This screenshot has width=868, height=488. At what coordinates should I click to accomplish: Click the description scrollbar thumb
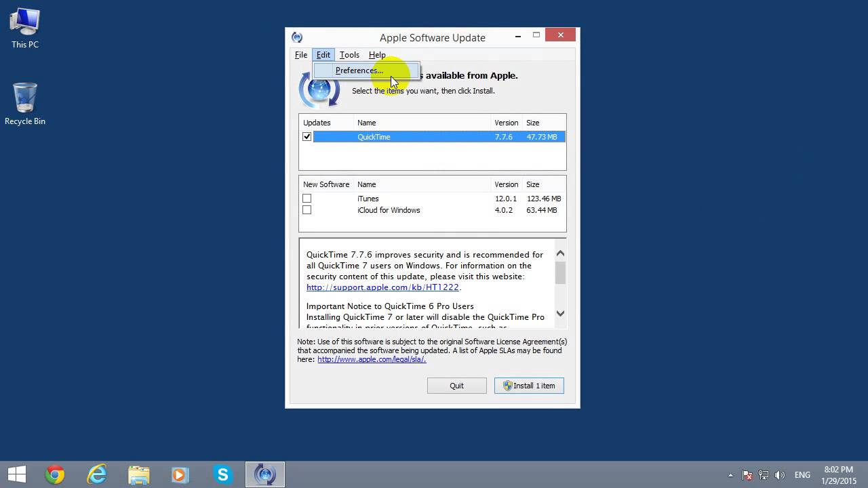(560, 272)
